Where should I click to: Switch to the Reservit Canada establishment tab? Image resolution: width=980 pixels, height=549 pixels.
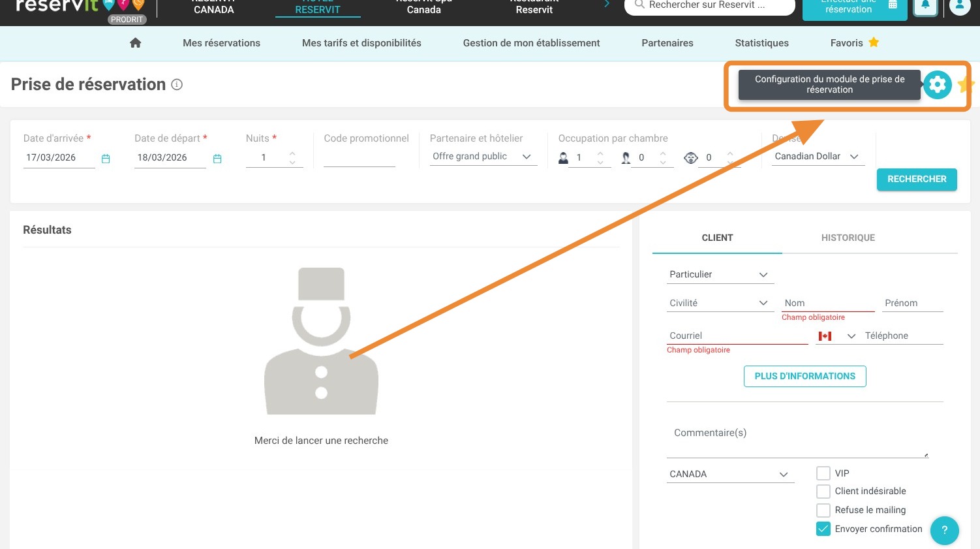pos(214,7)
